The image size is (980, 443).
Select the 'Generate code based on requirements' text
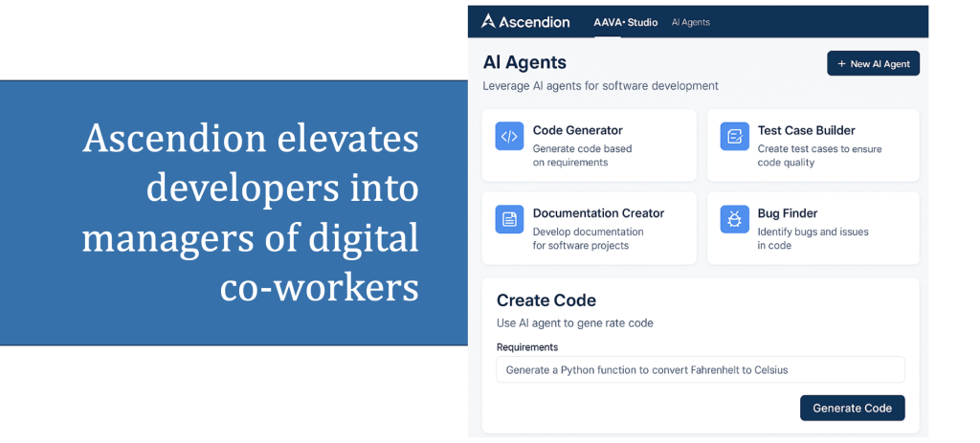tap(582, 156)
